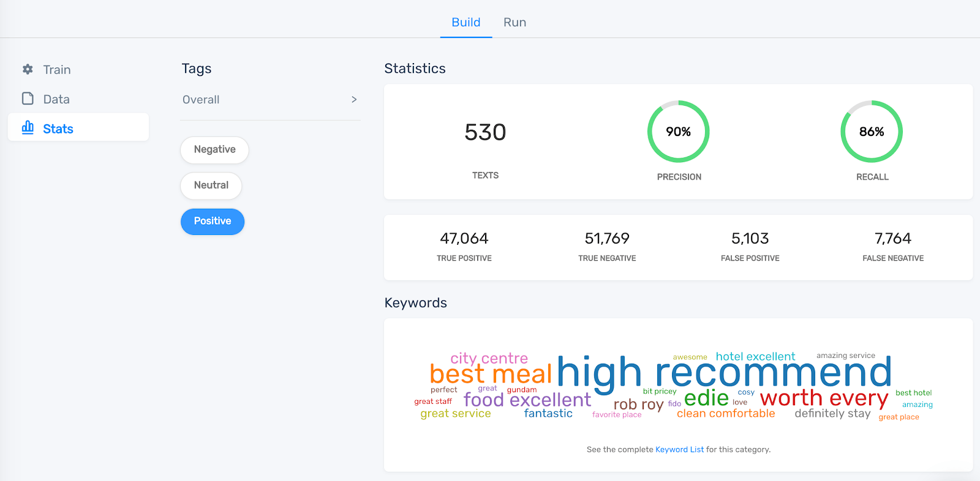Click the 'worth every' keyword
The image size is (980, 481).
[x=824, y=398]
